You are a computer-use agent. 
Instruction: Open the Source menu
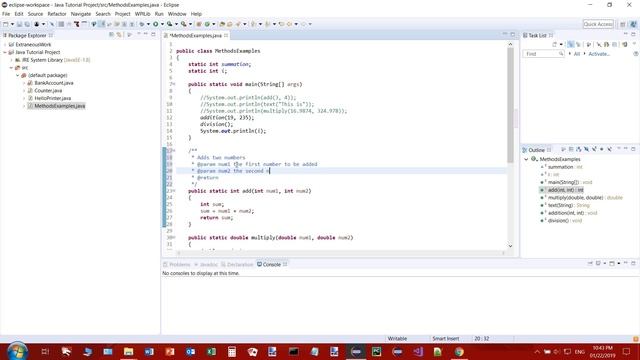point(35,14)
